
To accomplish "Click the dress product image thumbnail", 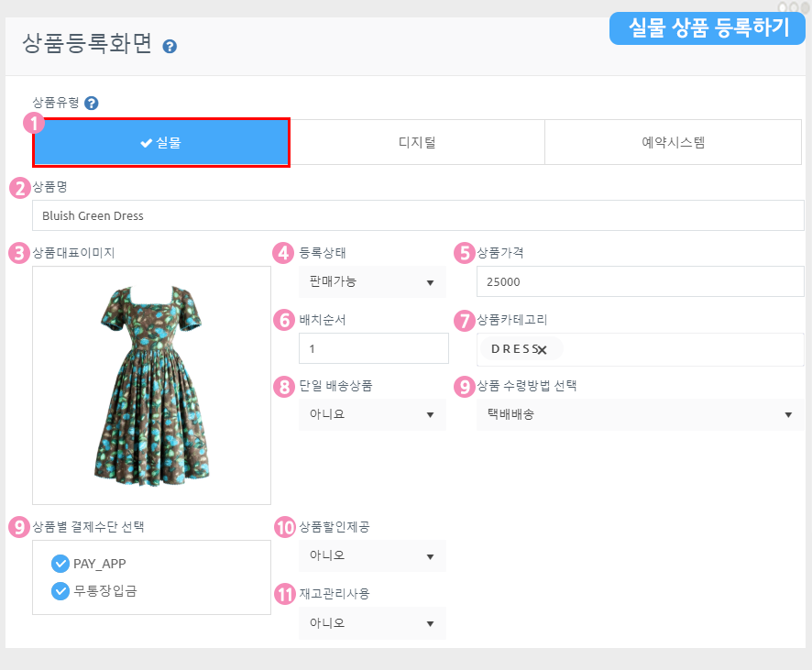I will [151, 385].
